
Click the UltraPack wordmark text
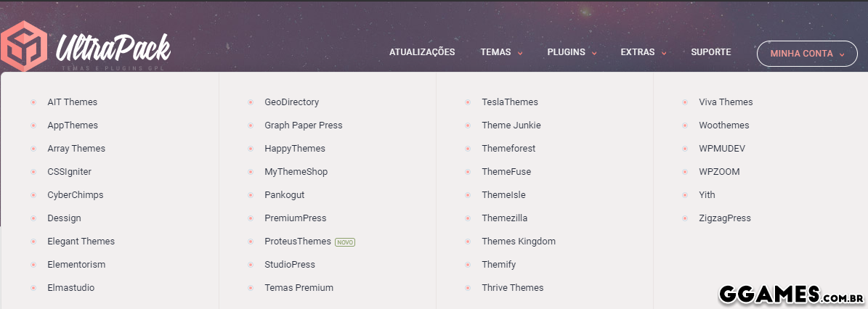(113, 49)
